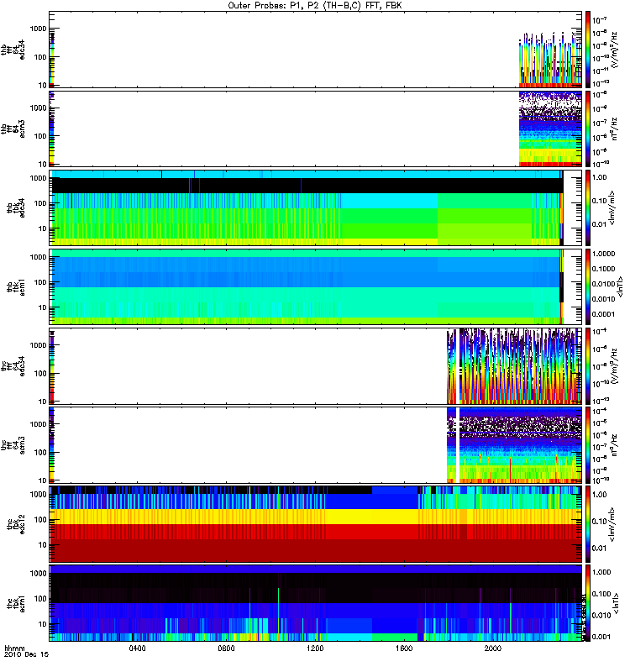The height and width of the screenshot is (672, 630).
Task: Click the '2010 Dec 15' date label
Action: (x=27, y=654)
